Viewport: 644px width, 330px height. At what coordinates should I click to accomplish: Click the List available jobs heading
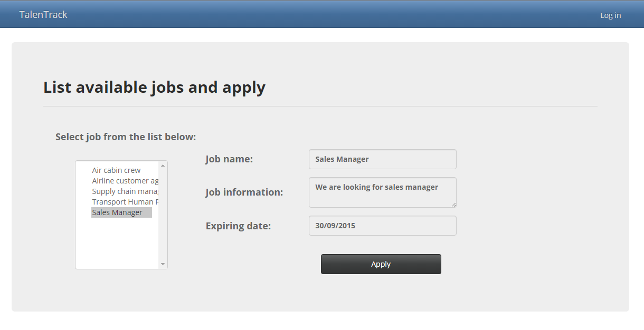(154, 87)
